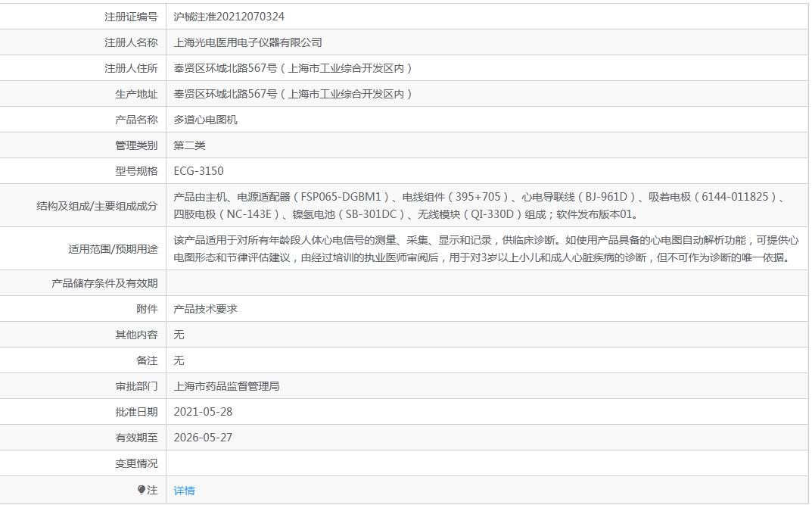Select attachment value 产品技术要求
This screenshot has width=812, height=505.
[205, 309]
